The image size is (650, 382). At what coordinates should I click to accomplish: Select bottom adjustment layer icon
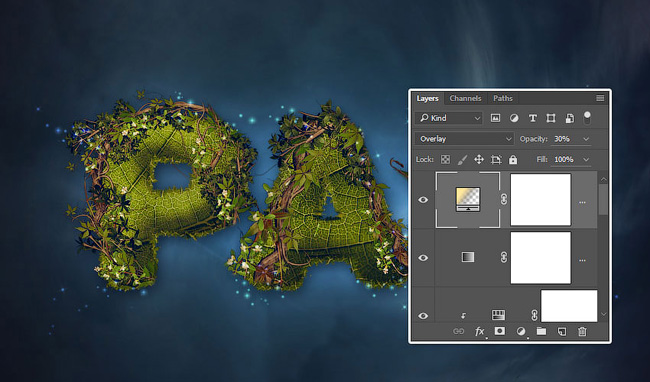(498, 315)
